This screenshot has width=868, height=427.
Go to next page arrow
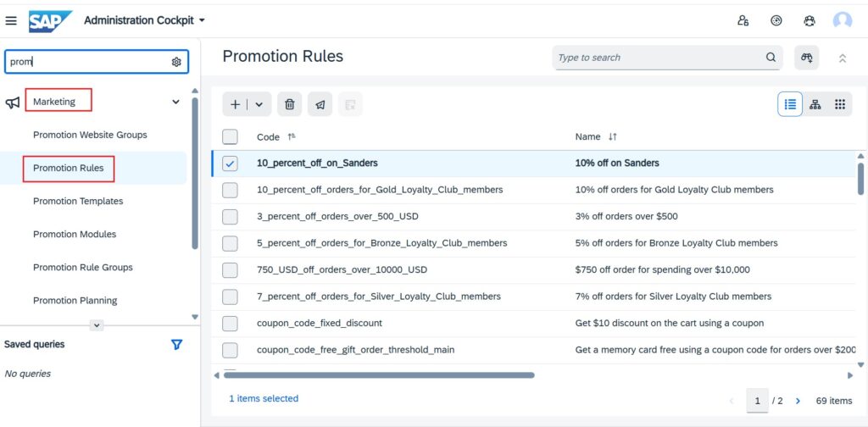pyautogui.click(x=798, y=401)
